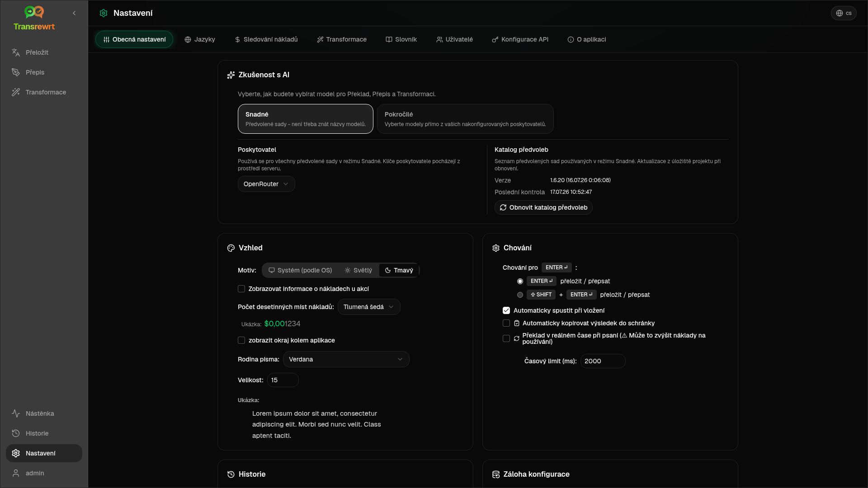The height and width of the screenshot is (488, 868).
Task: Click the info icon on O aplikaci tab
Action: pos(571,40)
